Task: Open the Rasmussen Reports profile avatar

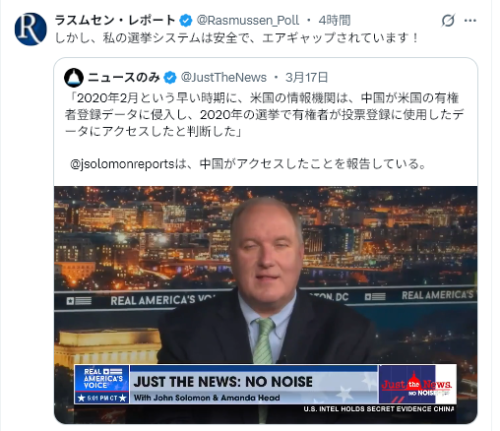Action: [x=30, y=29]
